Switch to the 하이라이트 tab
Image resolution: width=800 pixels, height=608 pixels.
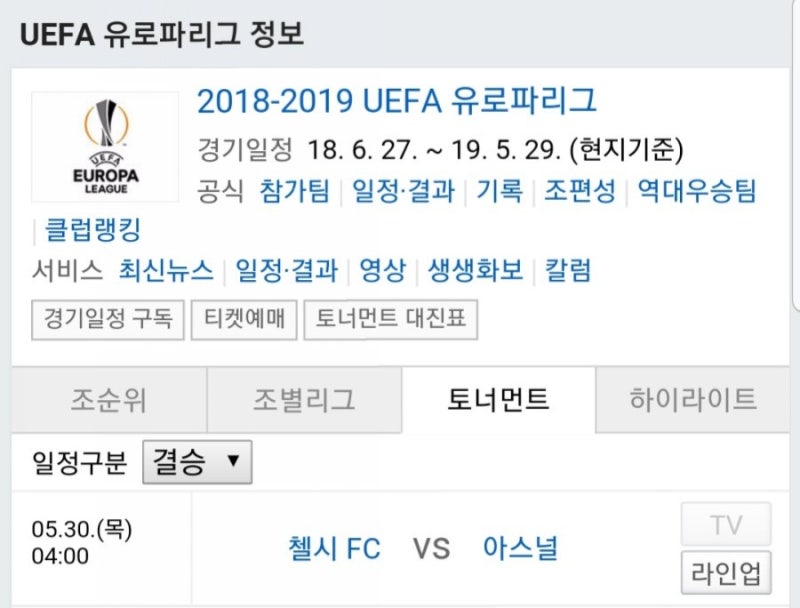pos(692,399)
